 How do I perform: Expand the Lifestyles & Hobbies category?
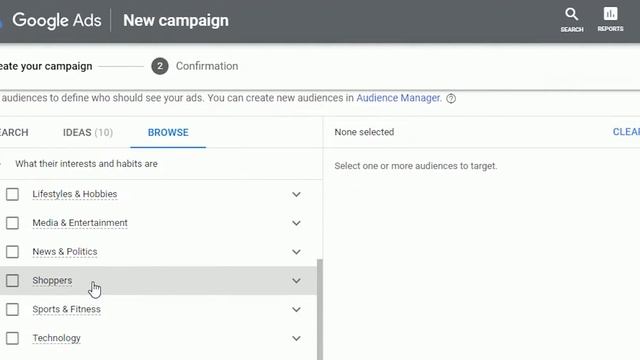296,194
